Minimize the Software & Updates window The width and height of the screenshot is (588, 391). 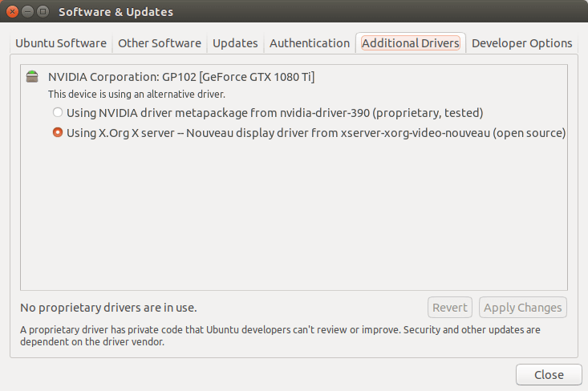pyautogui.click(x=26, y=12)
